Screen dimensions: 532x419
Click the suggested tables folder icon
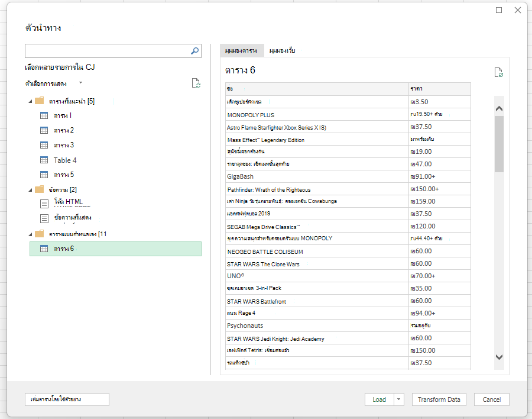40,101
